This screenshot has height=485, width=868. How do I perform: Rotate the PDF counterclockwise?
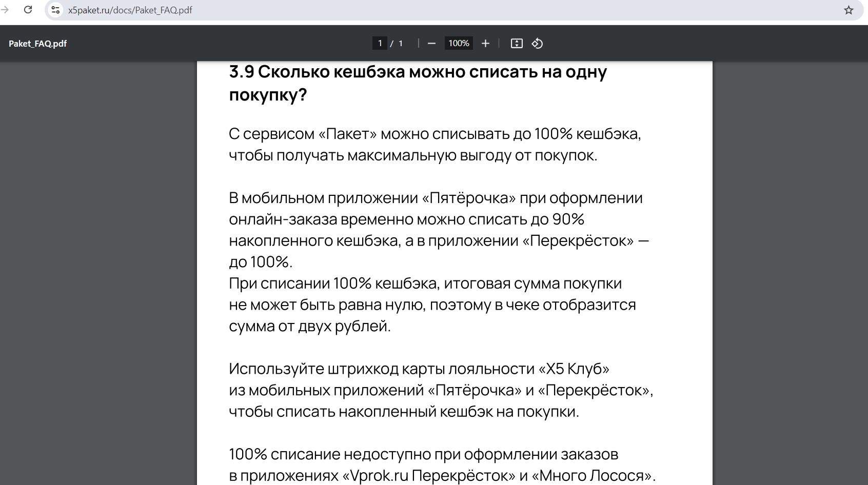[537, 44]
